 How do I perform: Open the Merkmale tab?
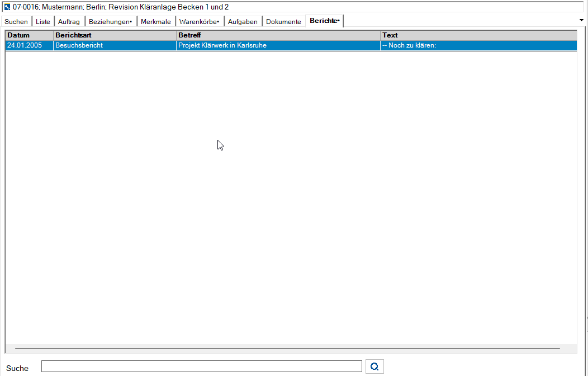coord(156,22)
